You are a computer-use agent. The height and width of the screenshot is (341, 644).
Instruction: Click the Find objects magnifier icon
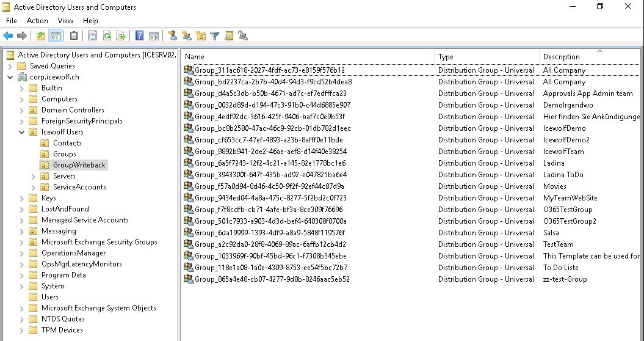(229, 36)
